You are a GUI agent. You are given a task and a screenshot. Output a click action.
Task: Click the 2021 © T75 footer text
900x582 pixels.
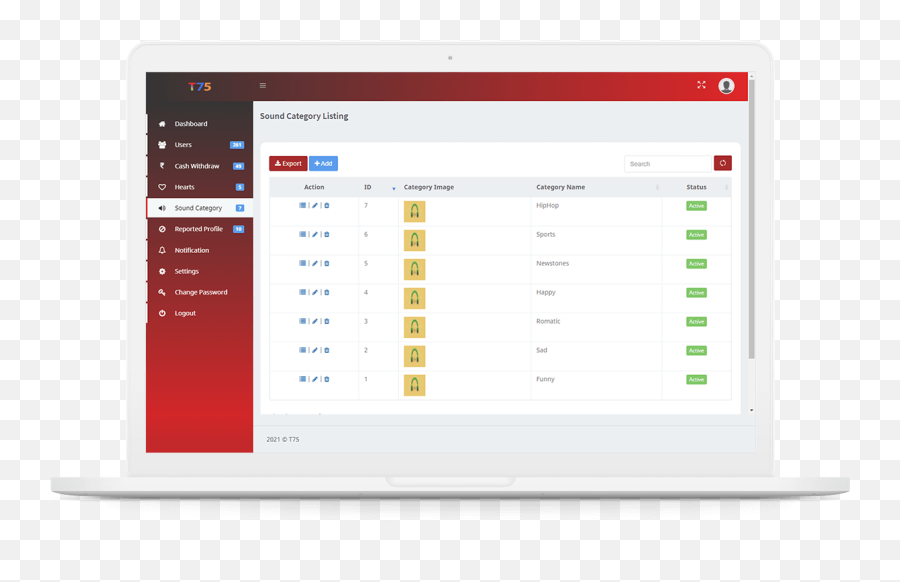tap(283, 440)
